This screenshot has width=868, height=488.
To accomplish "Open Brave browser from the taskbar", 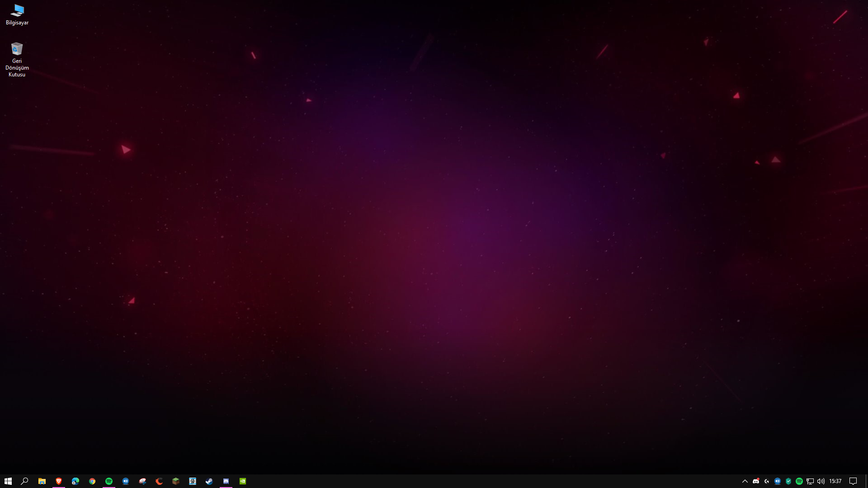I will pos(59,481).
